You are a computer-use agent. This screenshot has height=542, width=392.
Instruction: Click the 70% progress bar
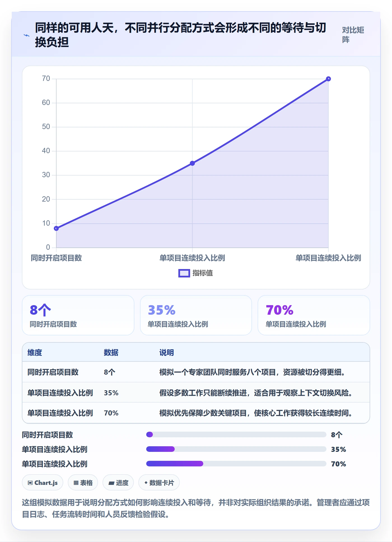pos(236,464)
